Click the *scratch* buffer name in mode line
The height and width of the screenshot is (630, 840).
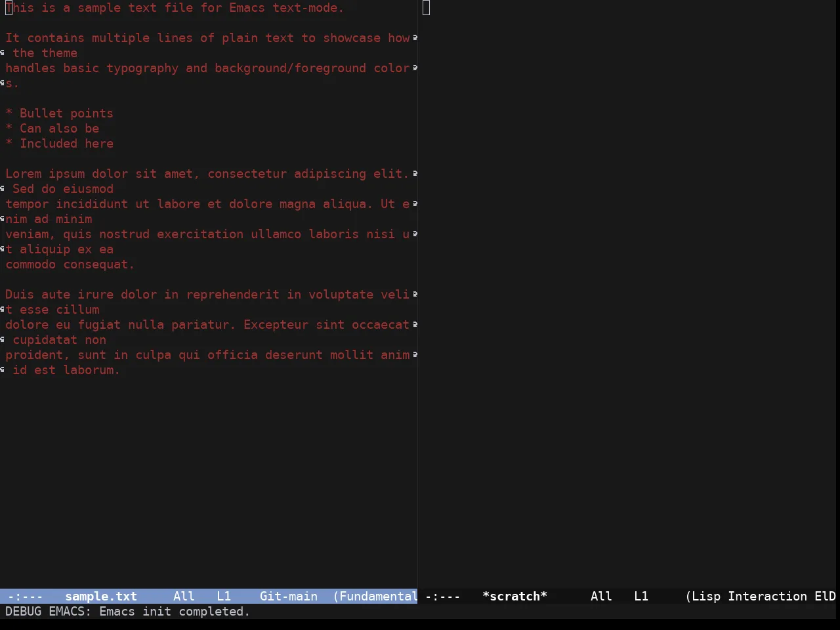[x=514, y=596]
